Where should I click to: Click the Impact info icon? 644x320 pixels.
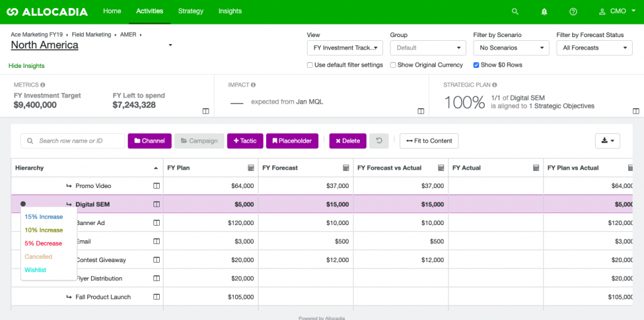point(253,85)
